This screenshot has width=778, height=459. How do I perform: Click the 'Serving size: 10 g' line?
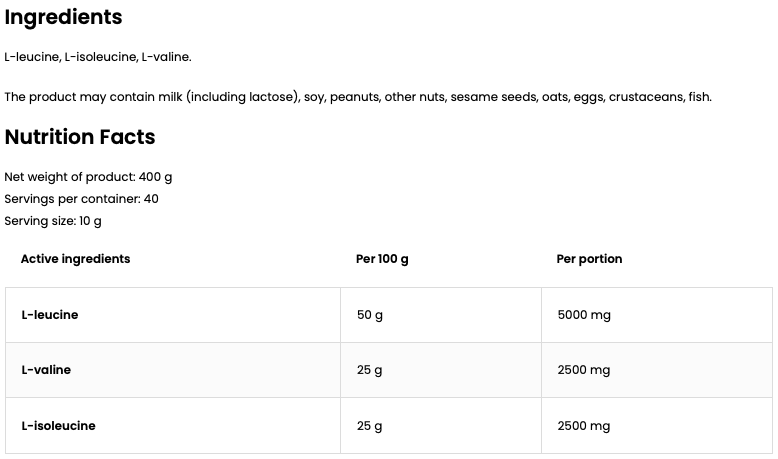[53, 221]
